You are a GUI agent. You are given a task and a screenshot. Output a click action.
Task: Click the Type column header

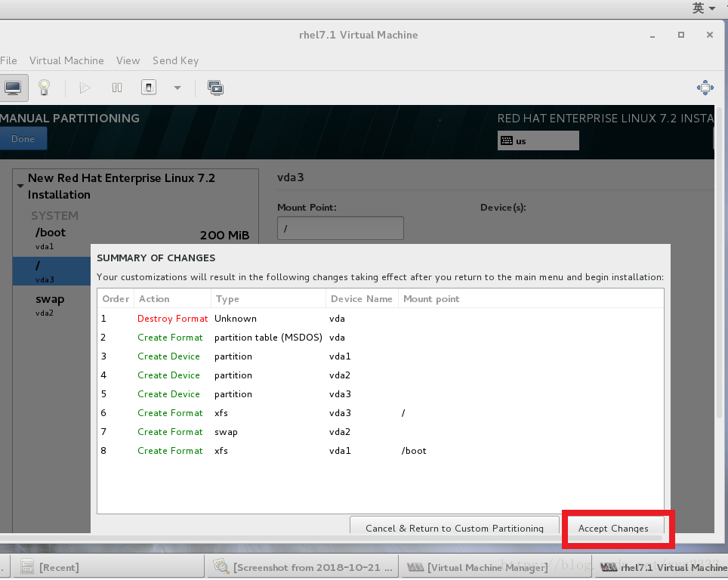click(x=268, y=298)
